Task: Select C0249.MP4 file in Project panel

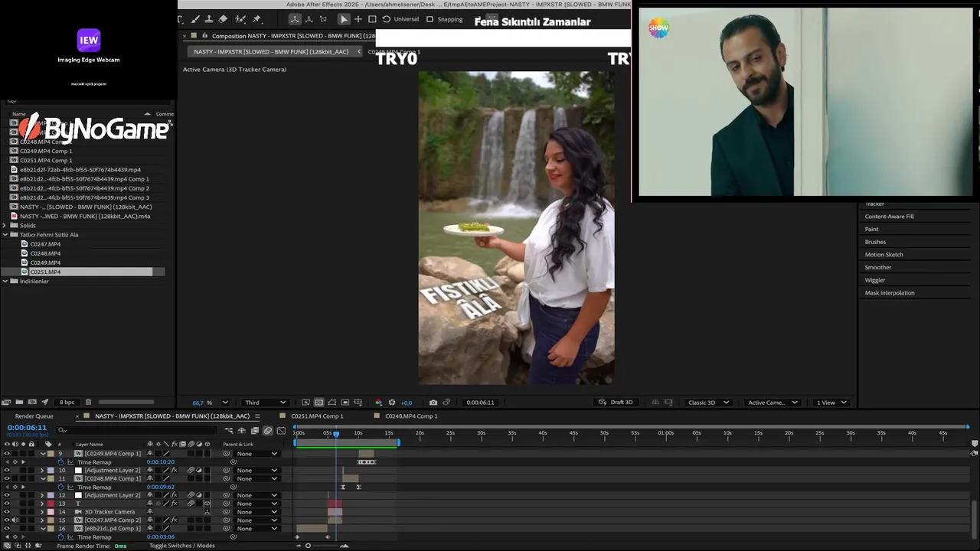Action: pyautogui.click(x=45, y=262)
